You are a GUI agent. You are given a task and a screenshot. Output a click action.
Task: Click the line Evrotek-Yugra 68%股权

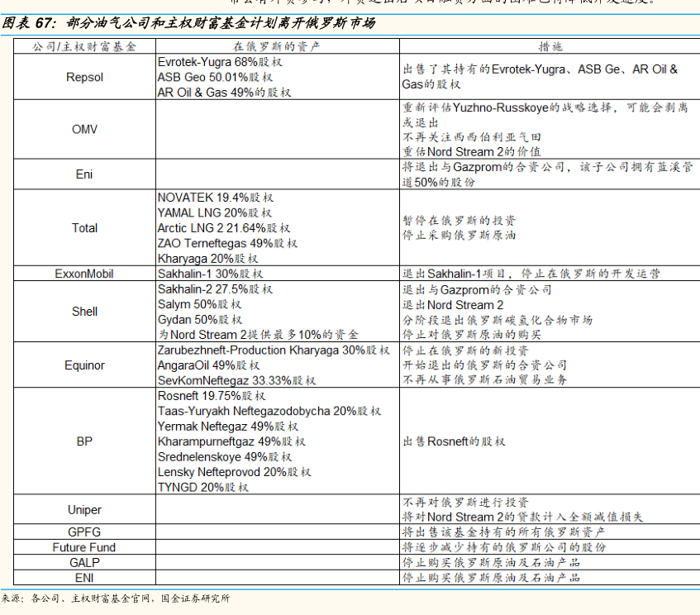220,62
